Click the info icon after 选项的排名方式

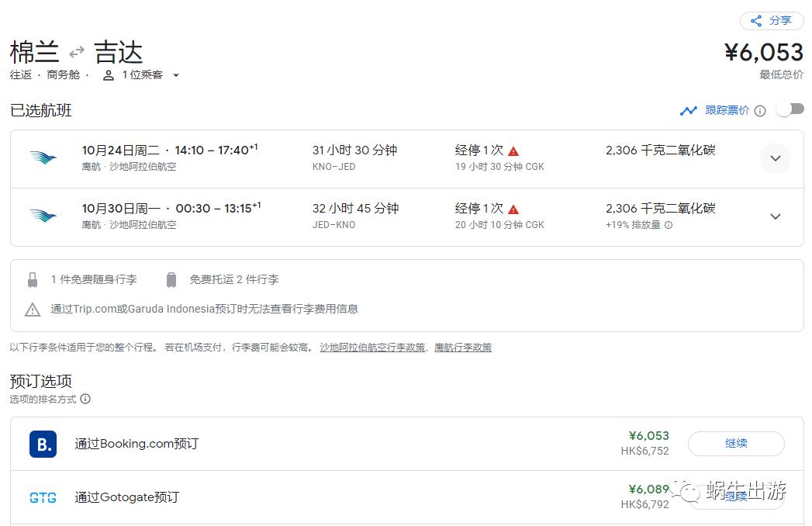[x=85, y=399]
